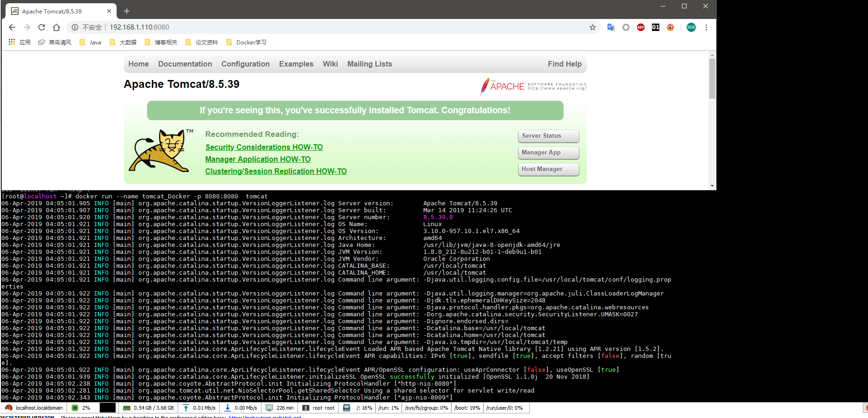
Task: Click the 226 min uptime indicator
Action: pos(279,408)
